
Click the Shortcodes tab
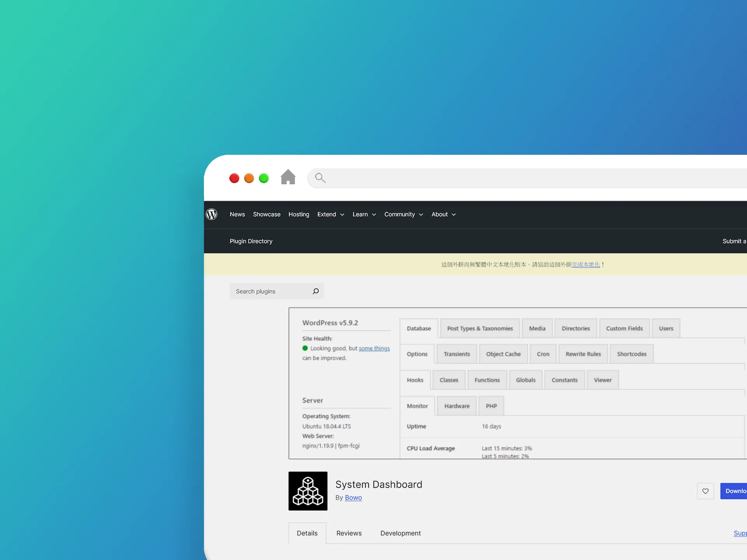[631, 354]
